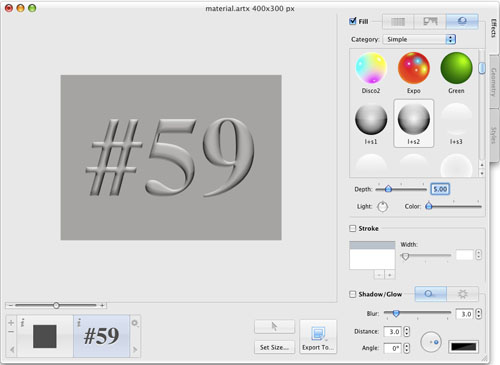Adjust the Depth slider

(x=401, y=189)
